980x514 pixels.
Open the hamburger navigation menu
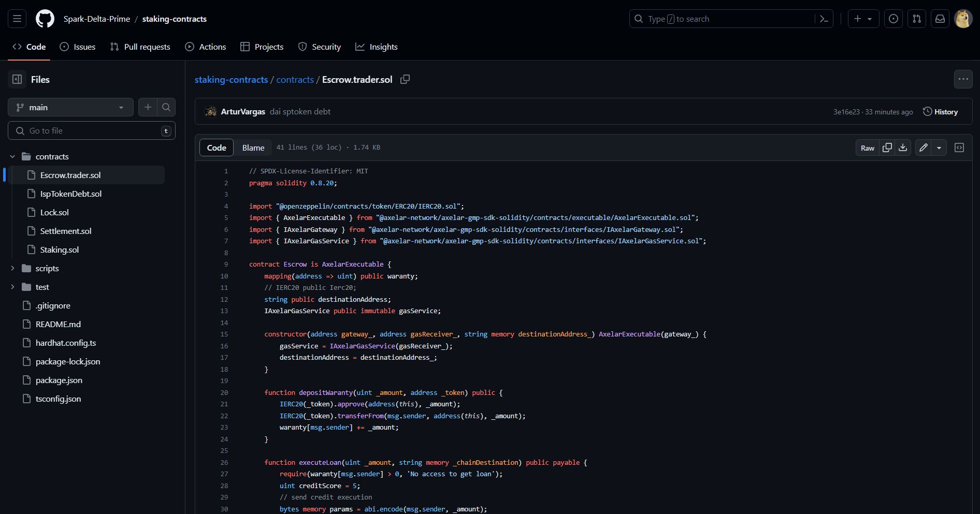tap(17, 19)
